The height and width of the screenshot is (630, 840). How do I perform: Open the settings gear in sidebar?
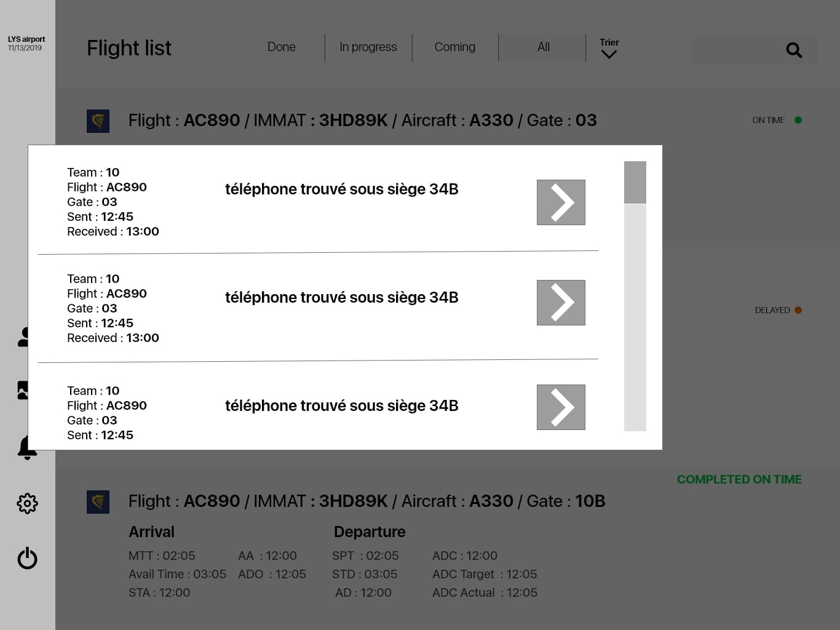(x=27, y=503)
